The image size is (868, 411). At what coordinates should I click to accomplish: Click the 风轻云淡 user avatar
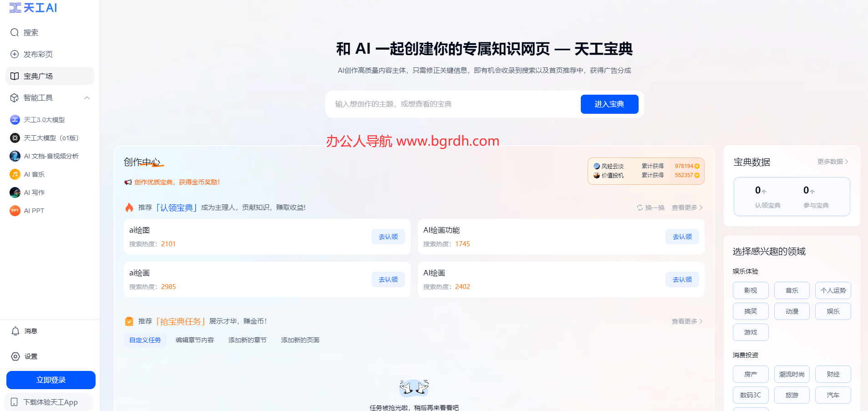(x=597, y=166)
